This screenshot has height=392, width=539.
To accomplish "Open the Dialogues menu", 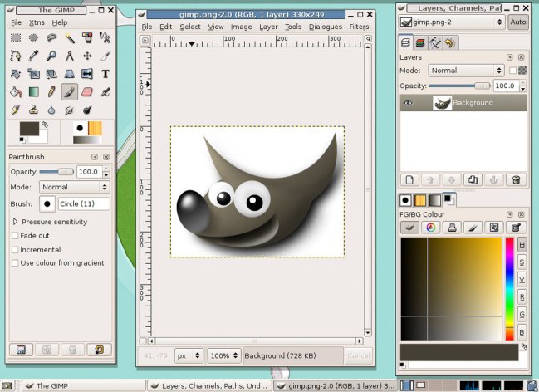I will click(326, 27).
